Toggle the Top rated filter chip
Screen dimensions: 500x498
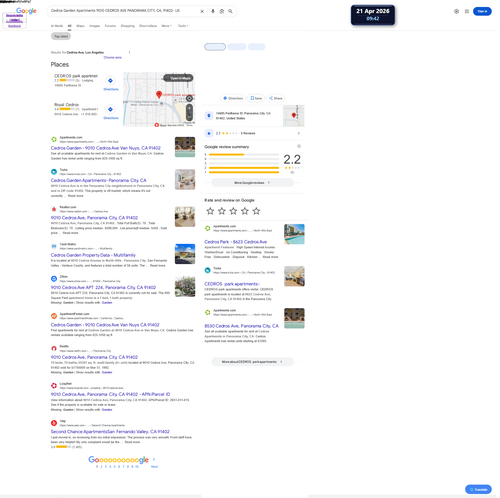click(x=61, y=36)
